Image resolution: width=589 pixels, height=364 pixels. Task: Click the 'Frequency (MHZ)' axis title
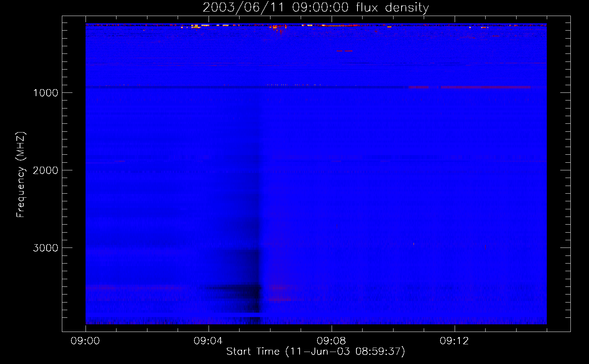click(x=21, y=175)
